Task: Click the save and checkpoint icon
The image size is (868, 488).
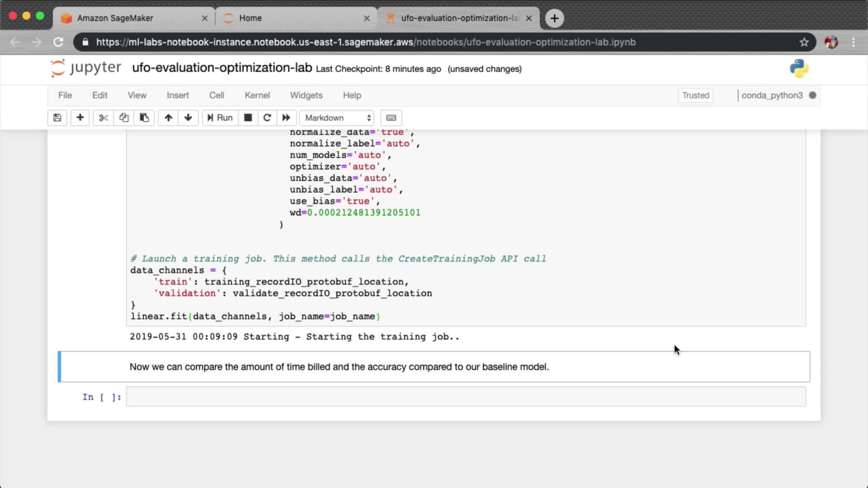Action: (57, 118)
